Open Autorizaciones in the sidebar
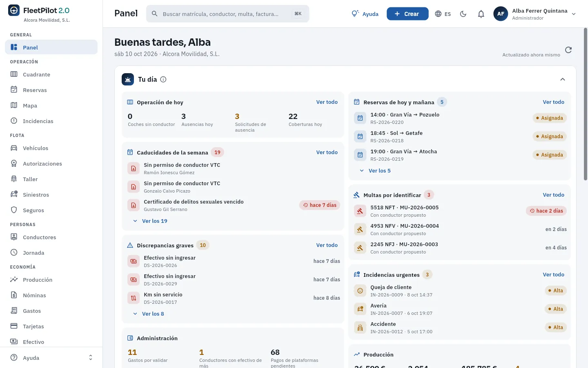 [x=51, y=164]
